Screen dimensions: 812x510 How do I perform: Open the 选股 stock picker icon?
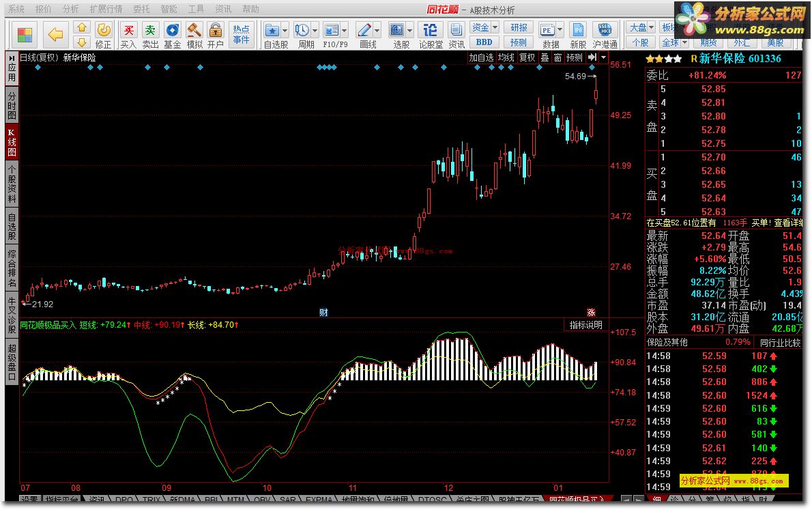click(x=396, y=30)
